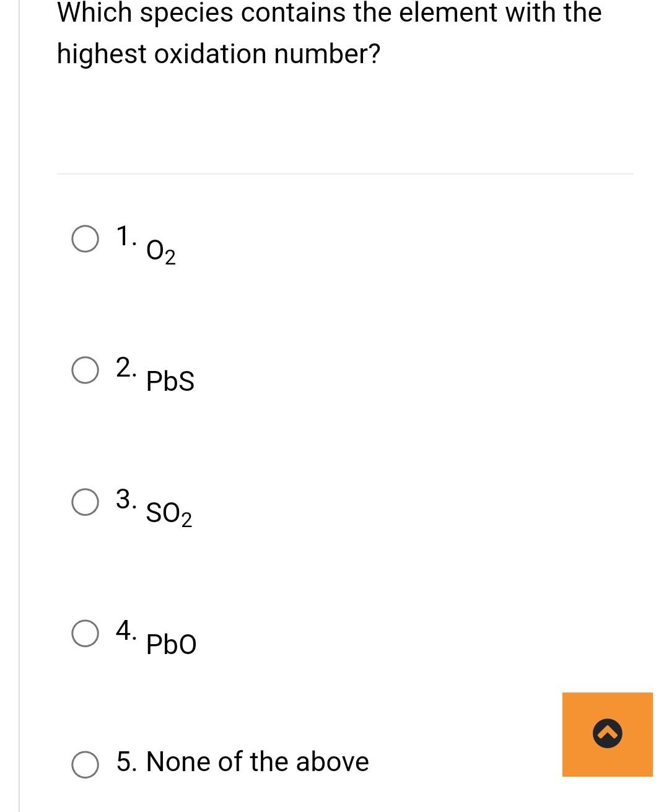669x812 pixels.
Task: Click the O₂ answer label
Action: 160,251
